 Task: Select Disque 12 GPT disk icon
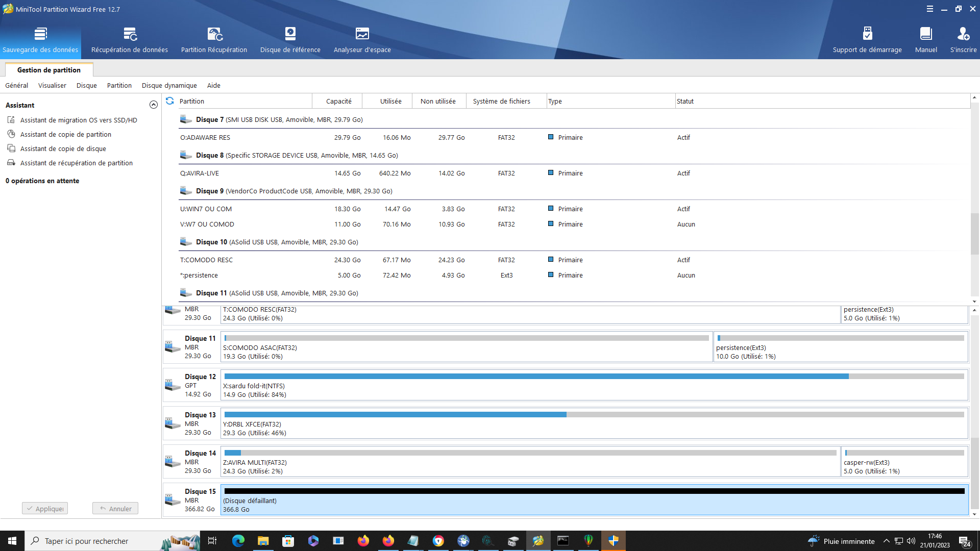pyautogui.click(x=173, y=385)
